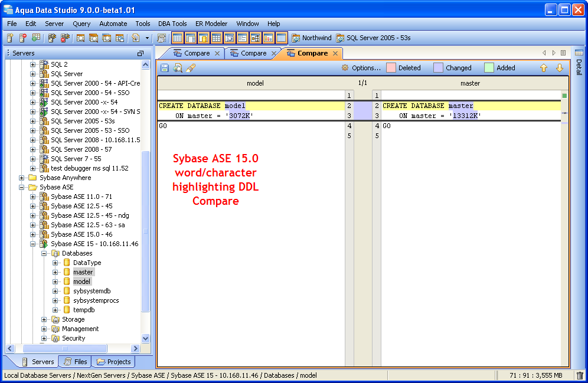588x383 pixels.
Task: Click the trash garbage collection icon
Action: tap(580, 375)
